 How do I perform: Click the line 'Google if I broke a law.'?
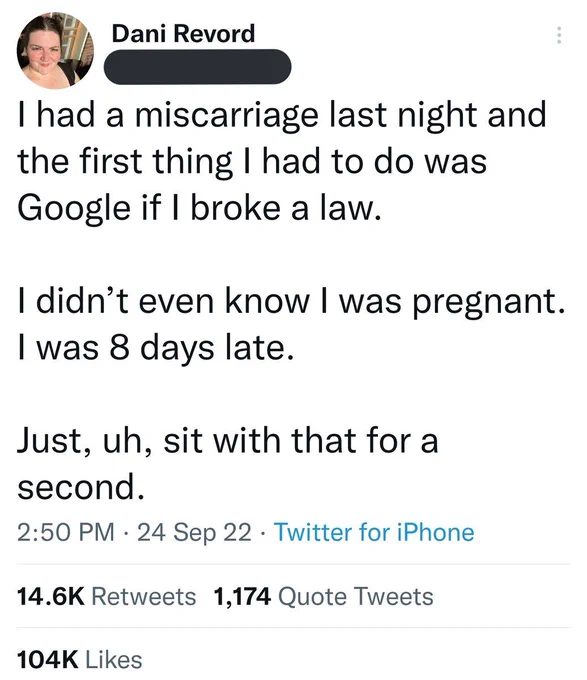coord(199,209)
